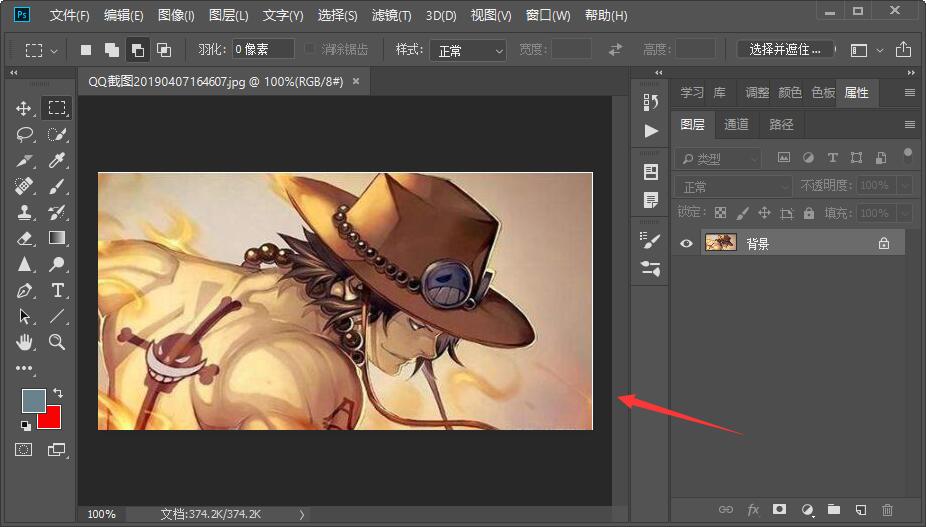The image size is (926, 527).
Task: Toggle lock position
Action: (x=764, y=213)
